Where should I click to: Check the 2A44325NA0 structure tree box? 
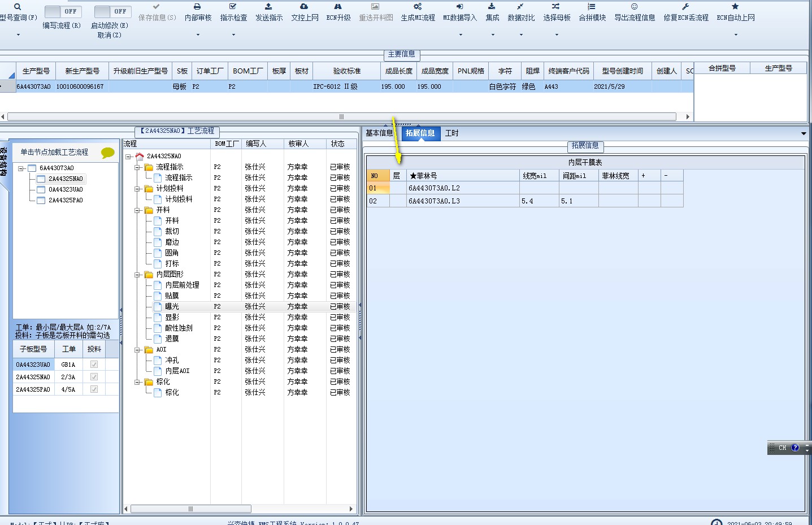point(41,179)
